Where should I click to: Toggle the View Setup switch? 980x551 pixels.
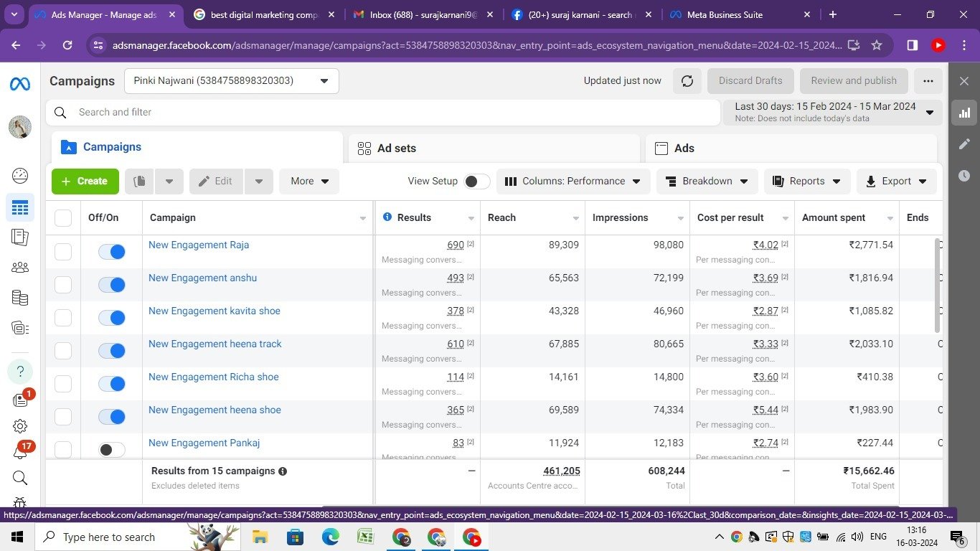pyautogui.click(x=476, y=182)
